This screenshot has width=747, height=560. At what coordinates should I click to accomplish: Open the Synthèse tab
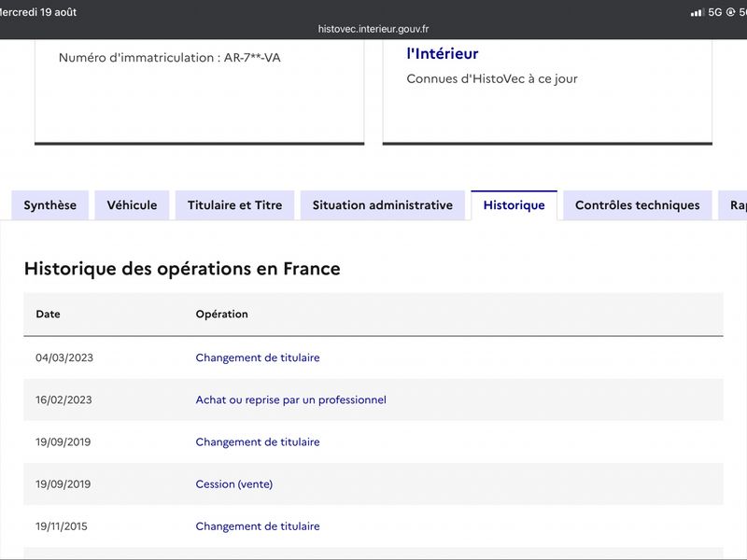coord(50,205)
